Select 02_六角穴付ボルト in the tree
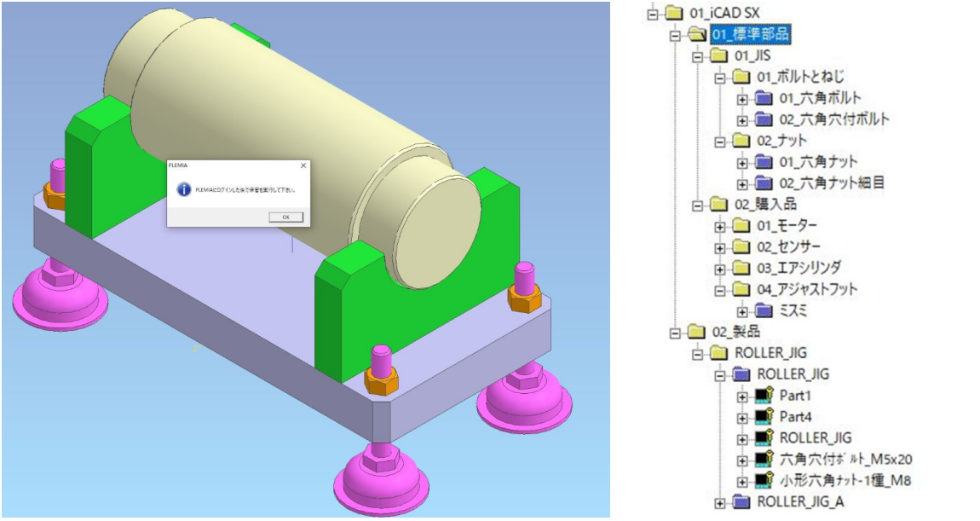980x521 pixels. tap(833, 119)
